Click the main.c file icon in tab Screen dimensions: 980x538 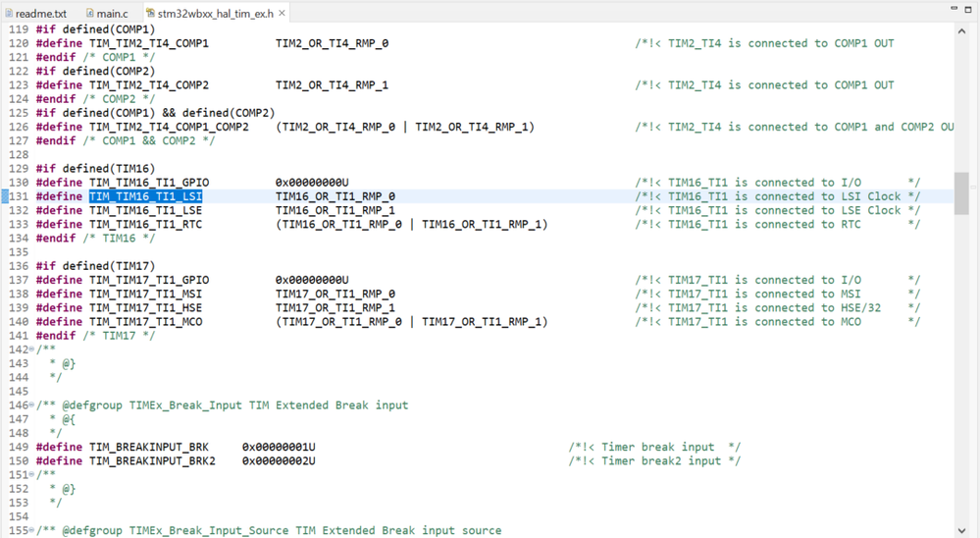(90, 13)
